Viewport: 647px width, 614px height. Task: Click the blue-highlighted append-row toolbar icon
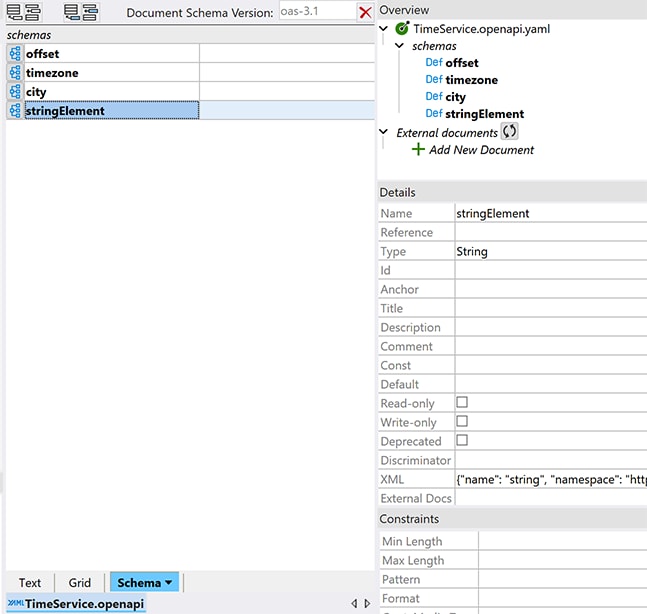pyautogui.click(x=71, y=12)
